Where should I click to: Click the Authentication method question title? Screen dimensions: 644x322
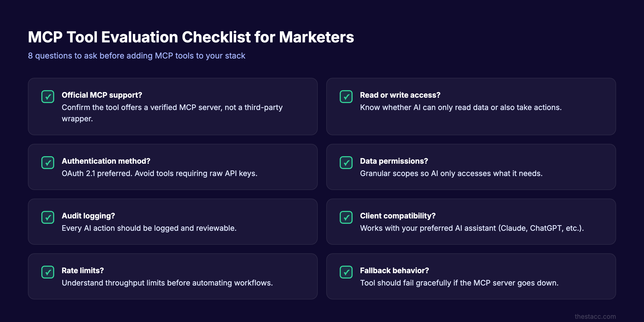106,161
